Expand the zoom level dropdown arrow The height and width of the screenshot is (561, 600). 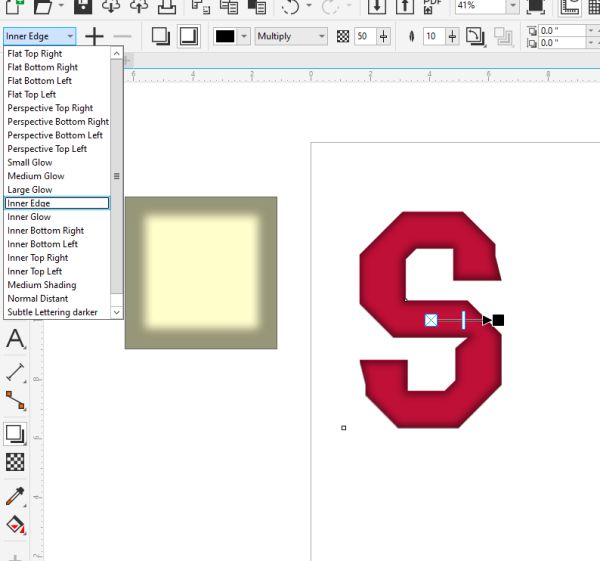[x=512, y=6]
